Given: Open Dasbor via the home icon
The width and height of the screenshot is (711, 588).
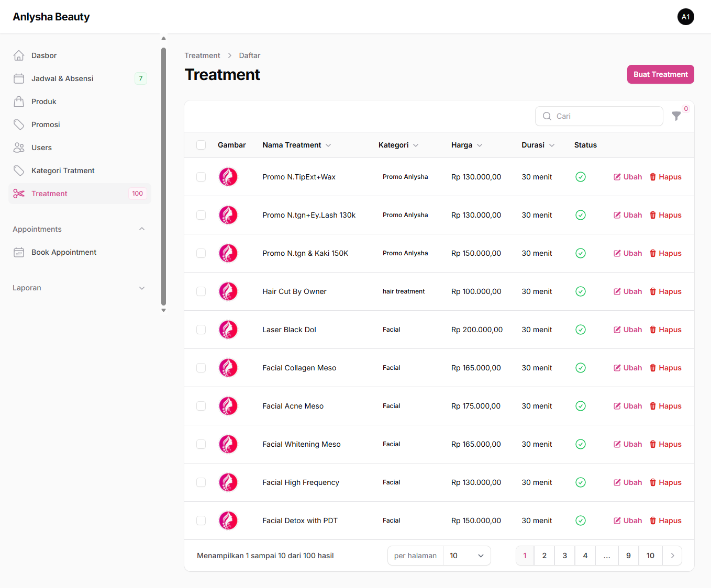Looking at the screenshot, I should point(19,55).
